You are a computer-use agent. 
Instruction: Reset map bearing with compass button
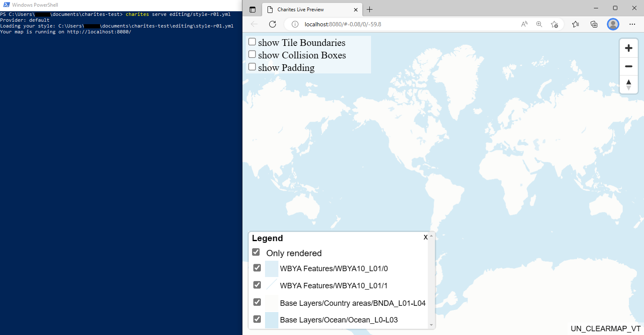629,84
